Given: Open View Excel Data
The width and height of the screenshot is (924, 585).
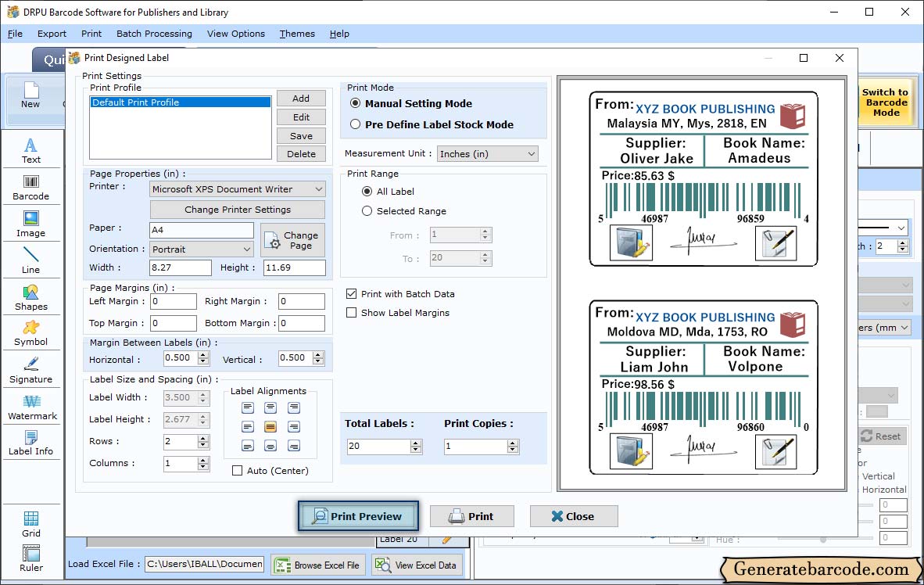Looking at the screenshot, I should pos(416,565).
